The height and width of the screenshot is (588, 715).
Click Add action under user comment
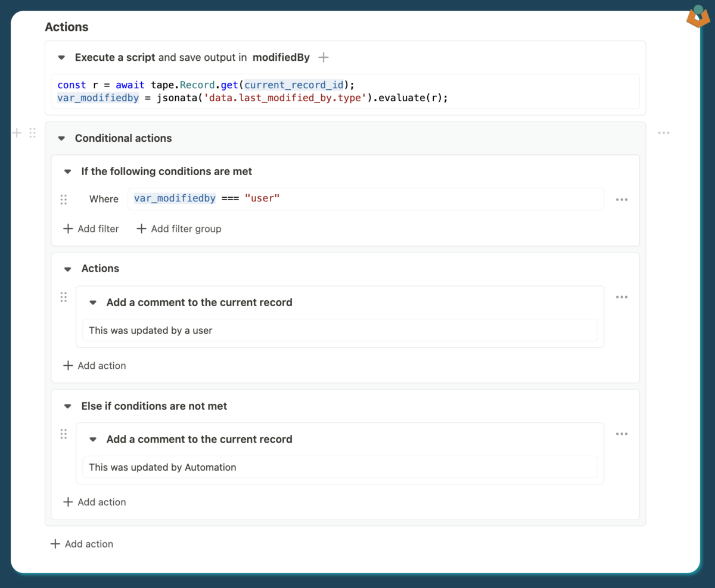click(94, 366)
